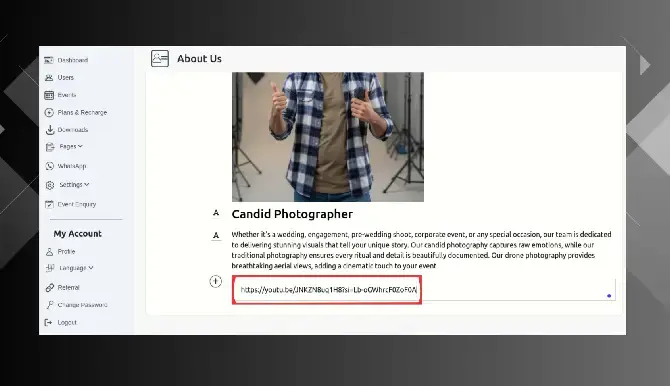670x386 pixels.
Task: Select Logout in the sidebar
Action: 67,322
